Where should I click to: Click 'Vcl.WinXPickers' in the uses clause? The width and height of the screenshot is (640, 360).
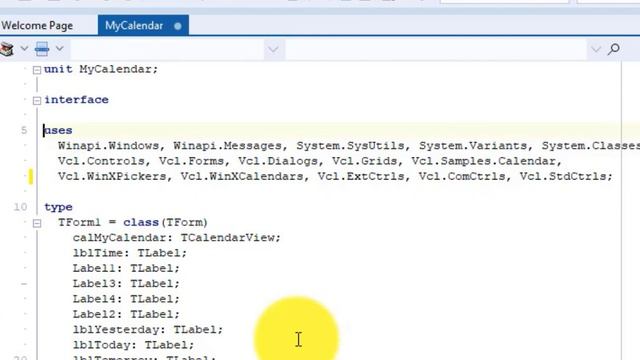pos(112,176)
